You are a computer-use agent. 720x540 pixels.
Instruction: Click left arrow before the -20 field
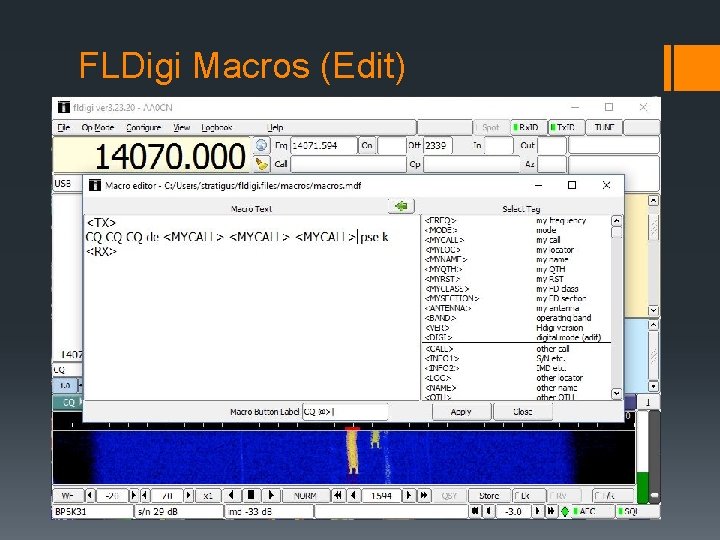[90, 495]
